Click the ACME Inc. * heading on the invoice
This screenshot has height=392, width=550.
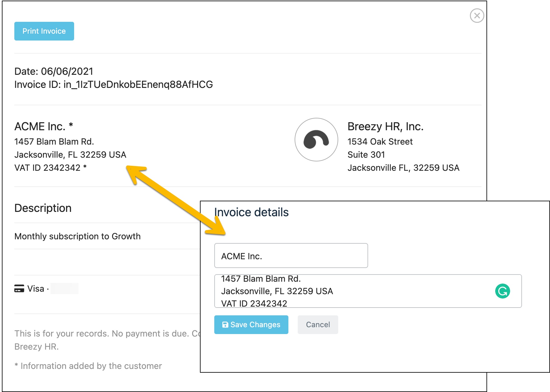44,127
